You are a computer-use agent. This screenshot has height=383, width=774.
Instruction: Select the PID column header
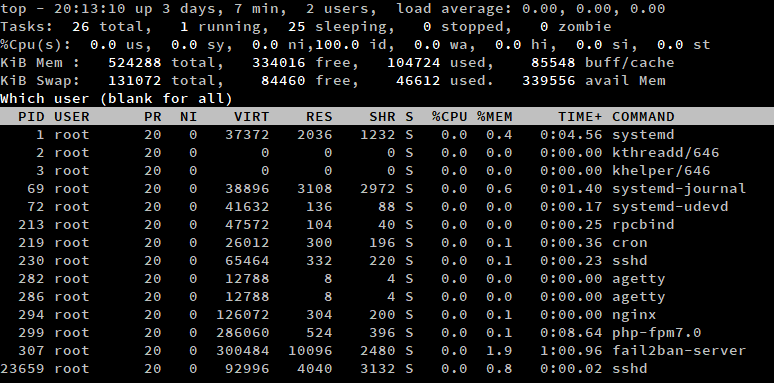(31, 116)
